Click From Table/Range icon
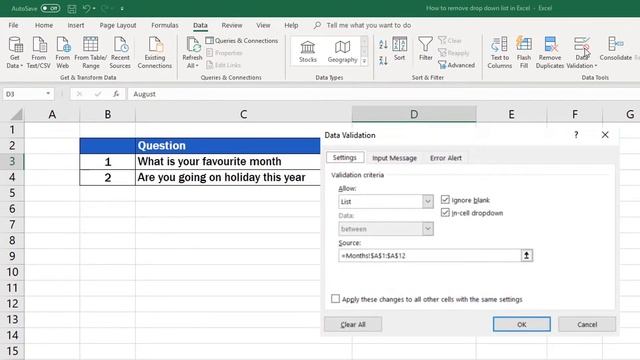The width and height of the screenshot is (640, 360). 91,44
